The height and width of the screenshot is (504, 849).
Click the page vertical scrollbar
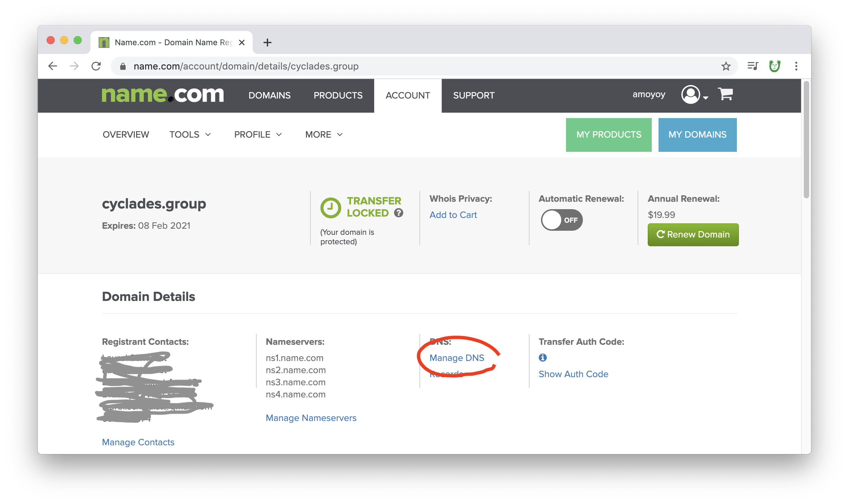click(806, 139)
